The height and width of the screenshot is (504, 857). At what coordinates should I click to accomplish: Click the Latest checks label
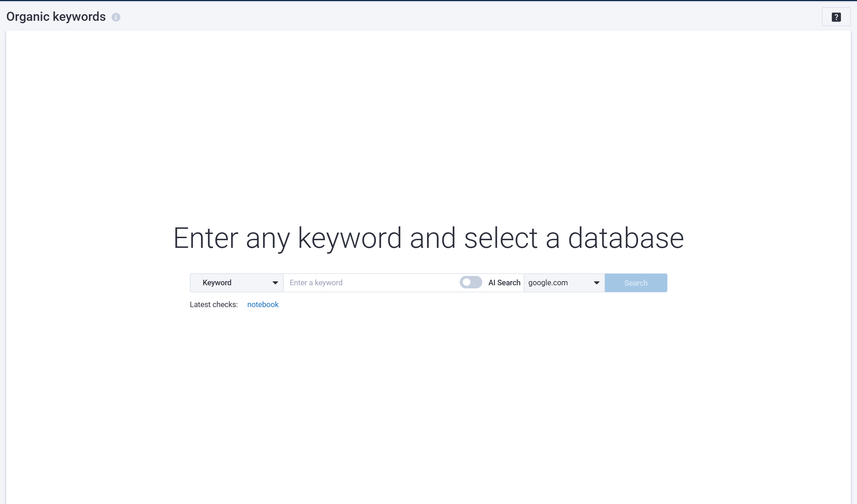coord(214,305)
